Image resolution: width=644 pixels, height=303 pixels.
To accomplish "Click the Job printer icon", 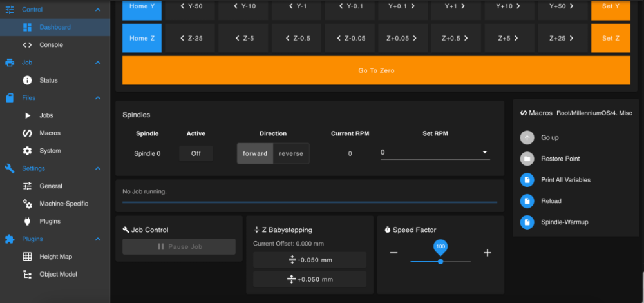I will point(10,63).
